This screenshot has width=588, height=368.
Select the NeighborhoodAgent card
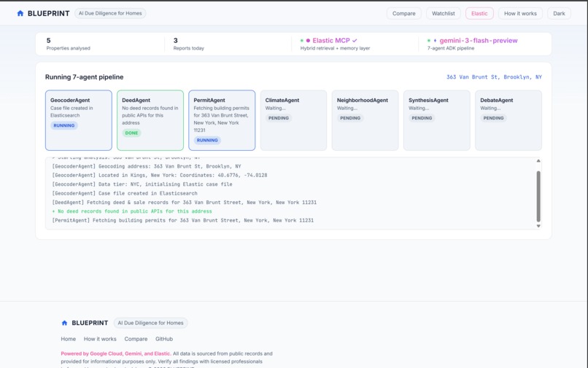pyautogui.click(x=365, y=120)
